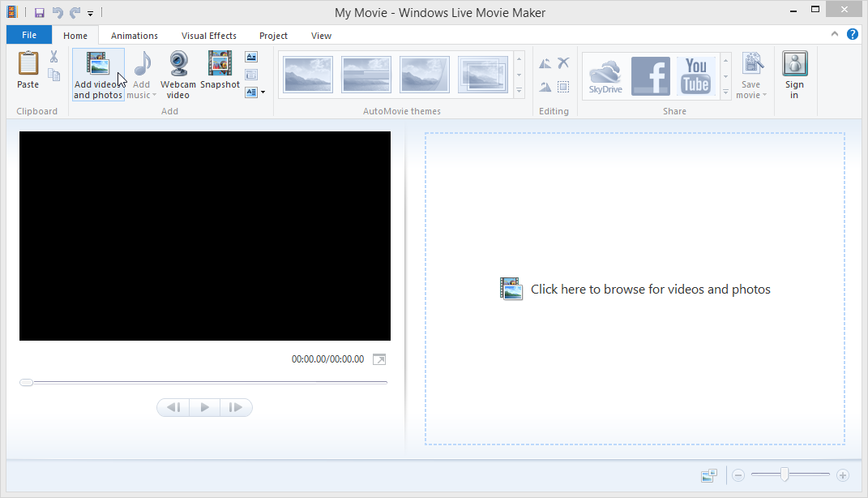Viewport: 868px width, 498px height.
Task: Click the Sign in icon
Action: pos(794,75)
